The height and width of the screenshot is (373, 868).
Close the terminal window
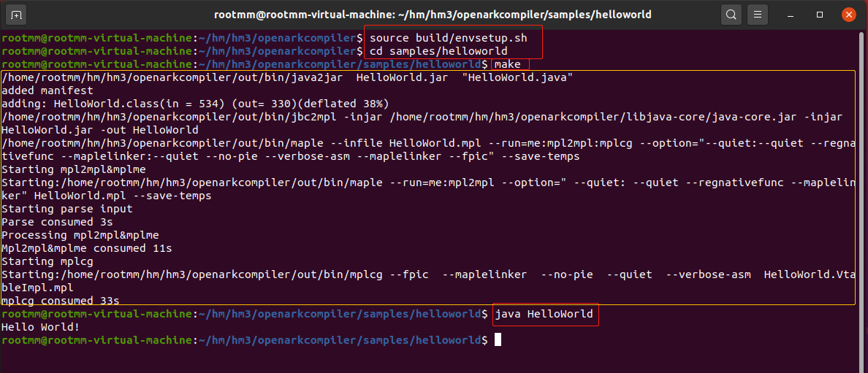[848, 15]
